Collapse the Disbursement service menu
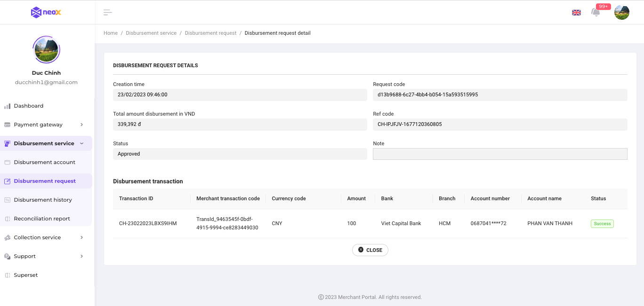644x306 pixels. coord(81,143)
